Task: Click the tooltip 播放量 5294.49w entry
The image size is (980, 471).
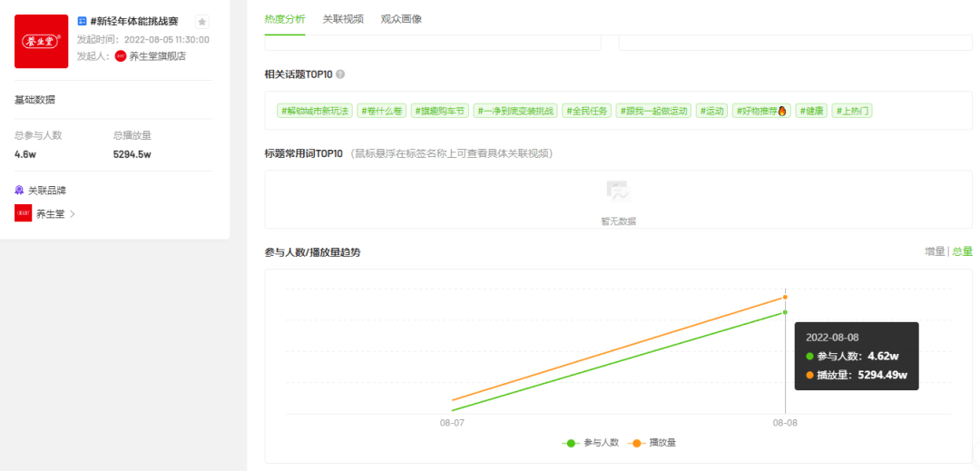Action: 857,375
